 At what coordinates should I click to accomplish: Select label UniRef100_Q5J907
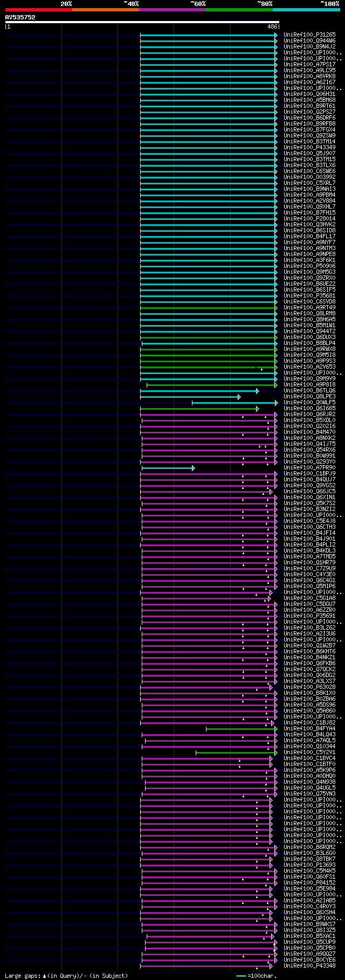pos(309,154)
